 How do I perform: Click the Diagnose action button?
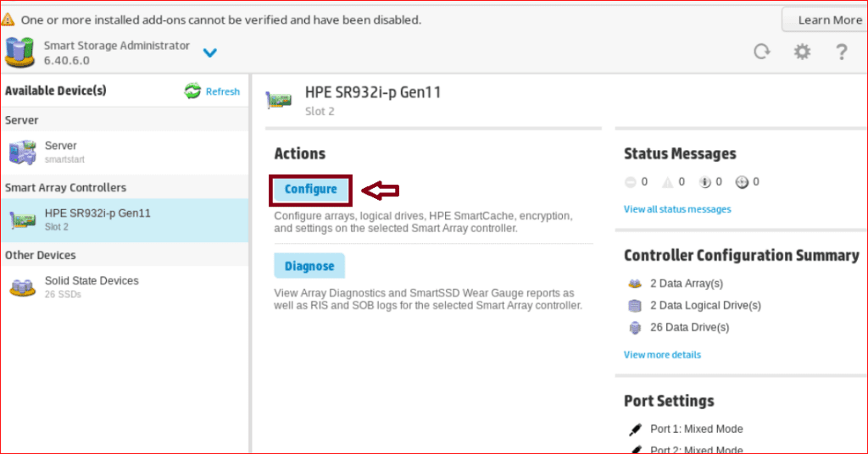(309, 266)
